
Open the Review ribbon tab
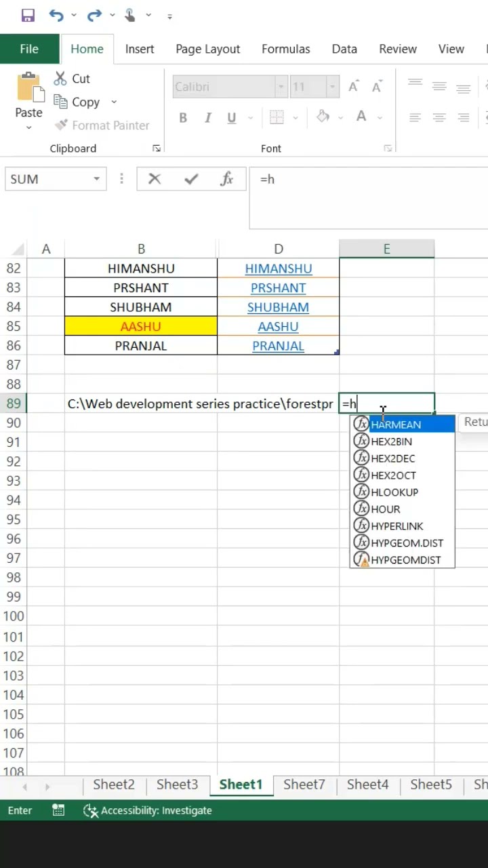[x=398, y=49]
